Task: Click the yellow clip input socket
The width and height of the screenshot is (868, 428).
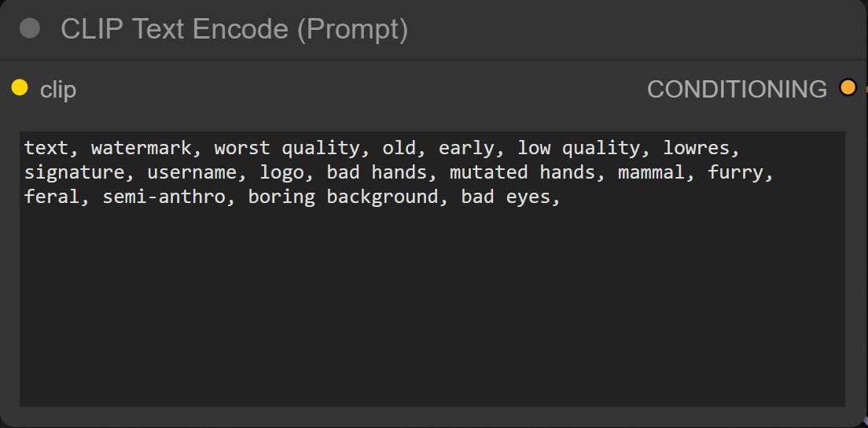Action: pos(20,88)
